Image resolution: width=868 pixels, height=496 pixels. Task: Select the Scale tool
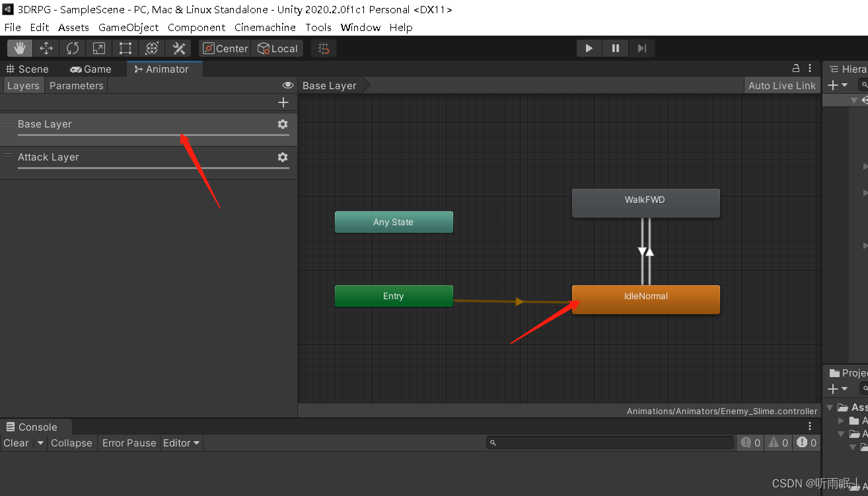pos(99,48)
